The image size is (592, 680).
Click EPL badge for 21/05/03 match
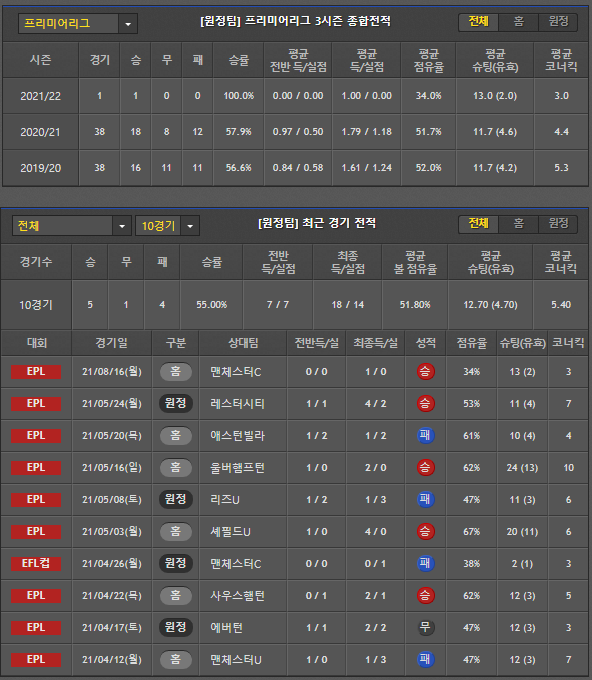click(36, 532)
